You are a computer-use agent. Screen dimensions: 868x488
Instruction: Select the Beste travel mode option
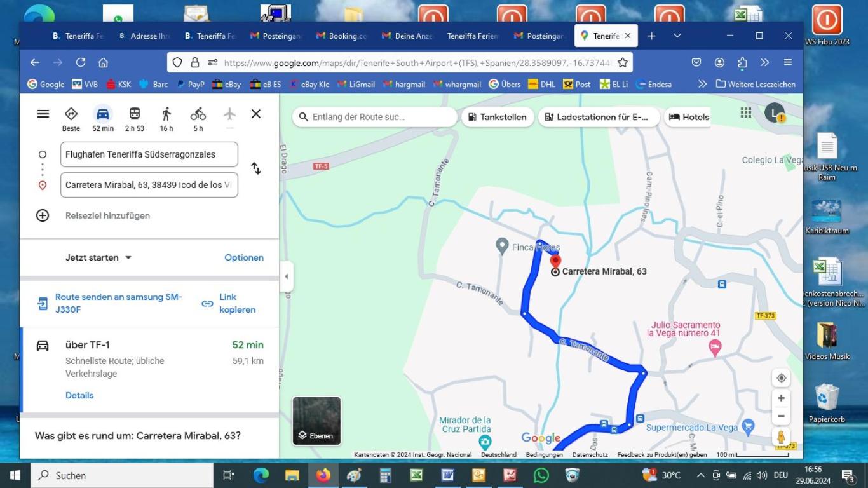click(x=71, y=118)
